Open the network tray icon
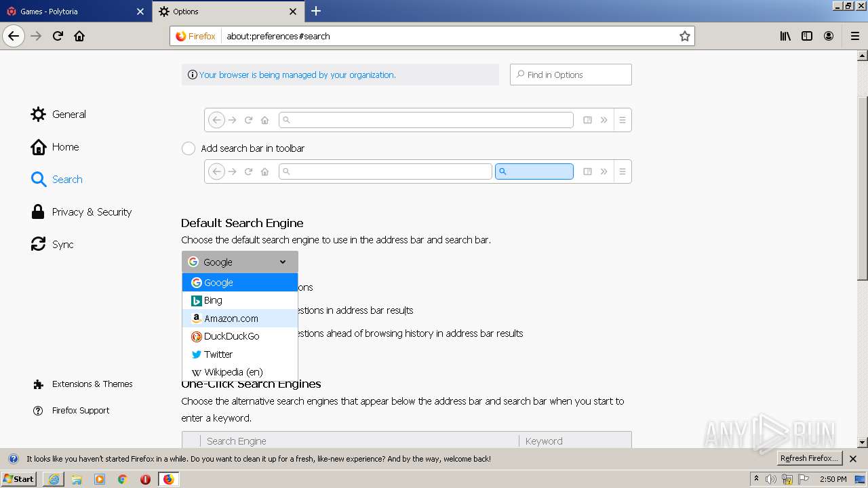This screenshot has height=488, width=868. (x=787, y=479)
